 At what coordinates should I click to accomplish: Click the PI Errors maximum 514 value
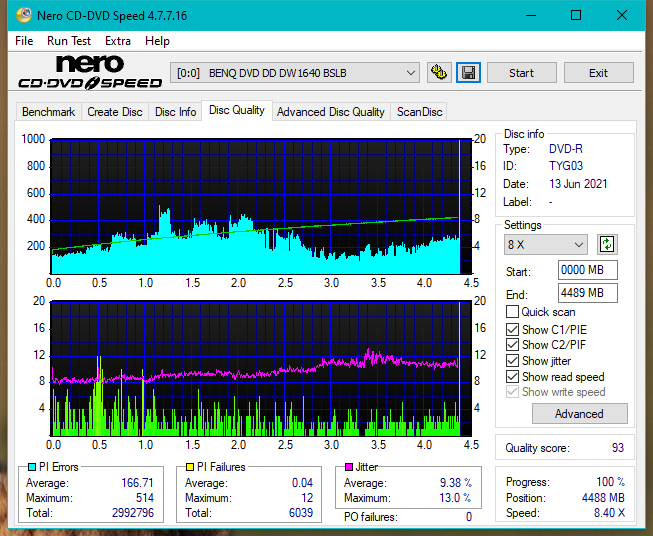[145, 498]
